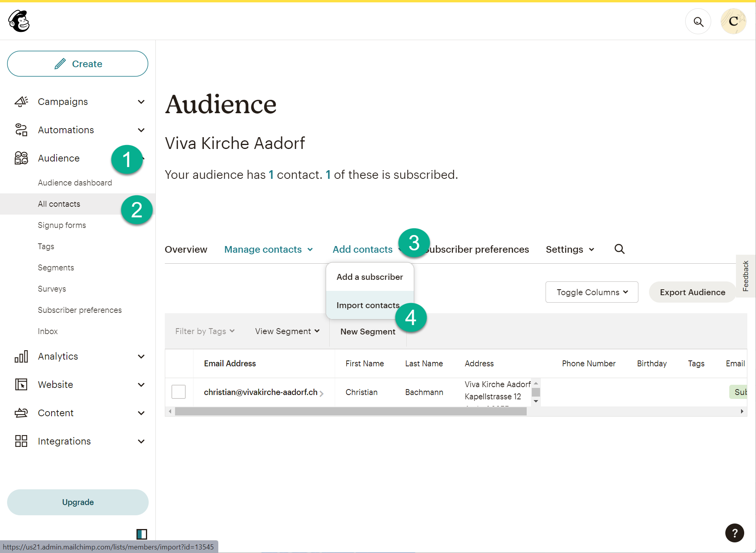Viewport: 756px width, 553px height.
Task: Open the round help question mark
Action: coord(734,533)
